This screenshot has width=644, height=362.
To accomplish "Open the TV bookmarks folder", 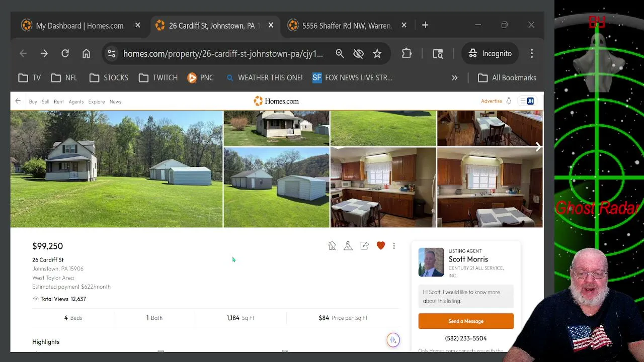I will pyautogui.click(x=30, y=78).
